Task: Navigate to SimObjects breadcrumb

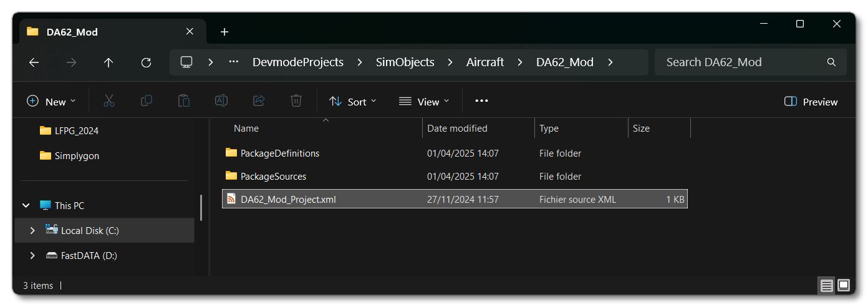Action: (x=405, y=62)
